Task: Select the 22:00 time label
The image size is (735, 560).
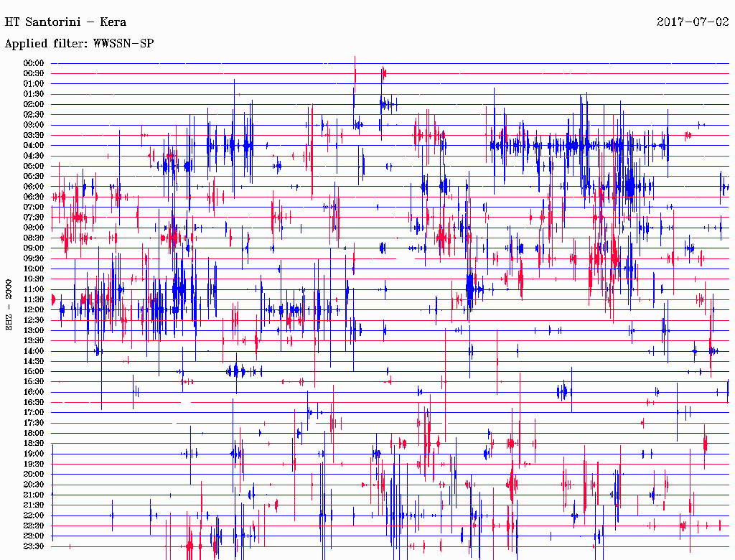Action: 34,515
